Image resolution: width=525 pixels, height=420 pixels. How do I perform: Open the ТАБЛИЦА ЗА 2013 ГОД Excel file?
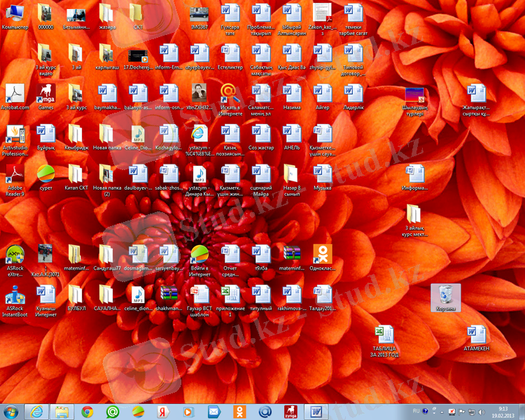[x=384, y=334]
